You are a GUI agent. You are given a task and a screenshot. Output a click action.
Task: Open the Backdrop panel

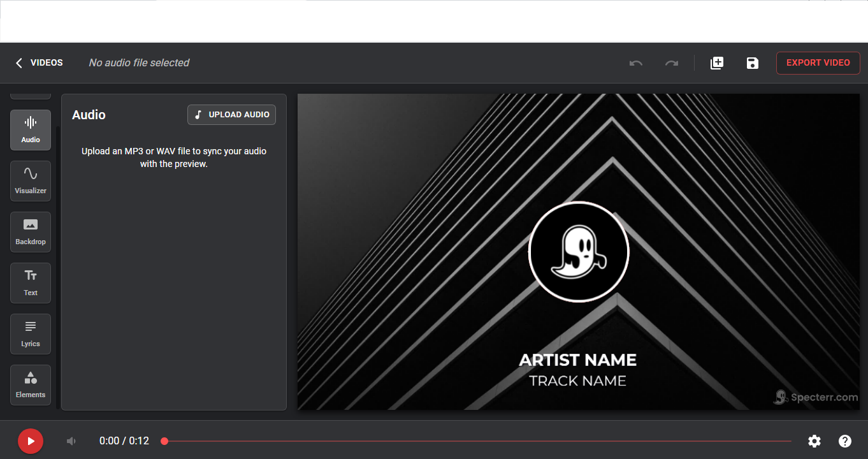(31, 232)
